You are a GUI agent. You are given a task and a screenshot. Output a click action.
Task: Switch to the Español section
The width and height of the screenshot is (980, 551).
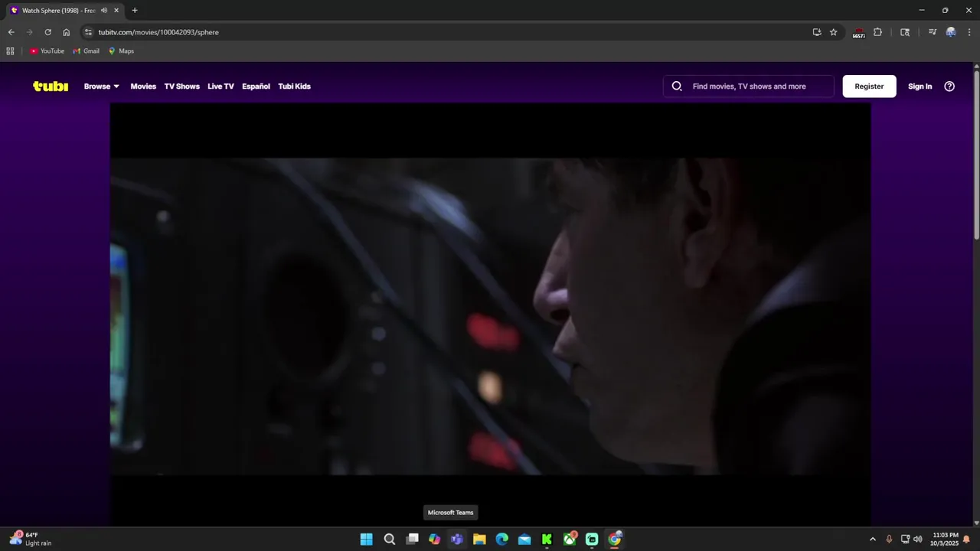tap(256, 86)
